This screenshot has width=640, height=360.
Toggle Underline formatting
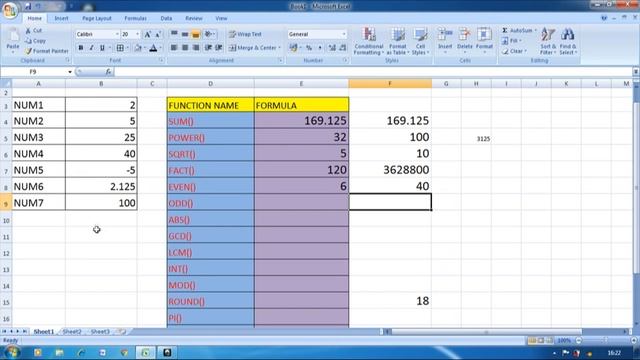tap(102, 48)
